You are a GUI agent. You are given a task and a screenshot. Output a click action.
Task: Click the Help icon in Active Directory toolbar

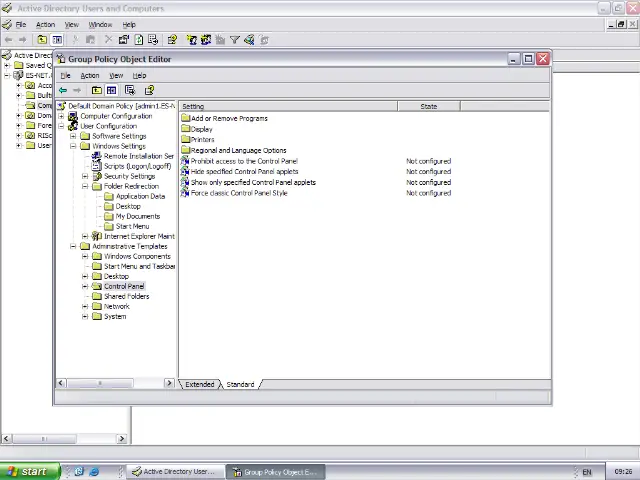172,40
